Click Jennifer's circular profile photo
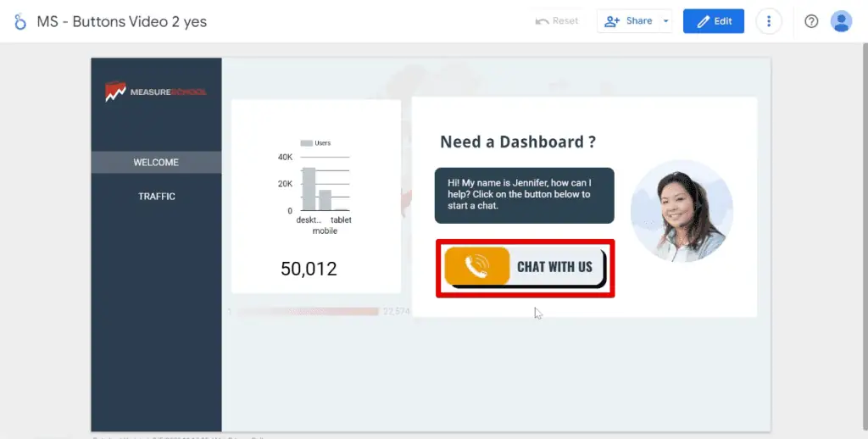Screen dimensions: 868x439 pos(682,211)
